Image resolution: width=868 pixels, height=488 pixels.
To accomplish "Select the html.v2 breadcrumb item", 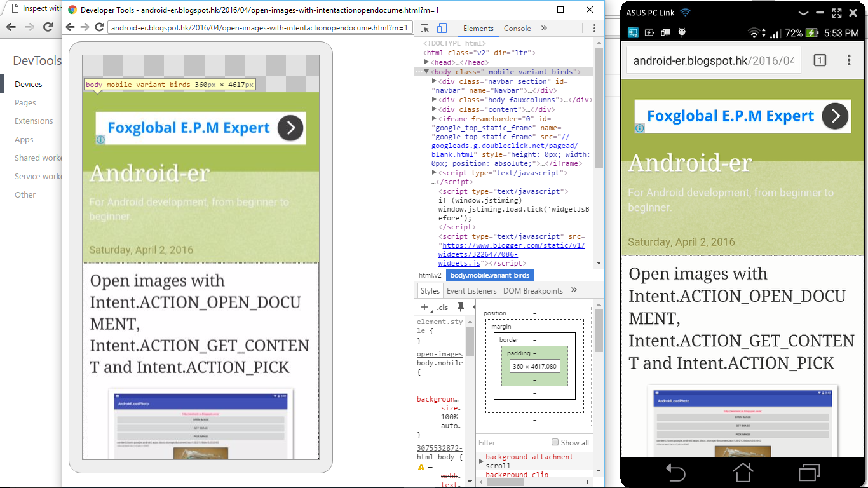I will [430, 275].
